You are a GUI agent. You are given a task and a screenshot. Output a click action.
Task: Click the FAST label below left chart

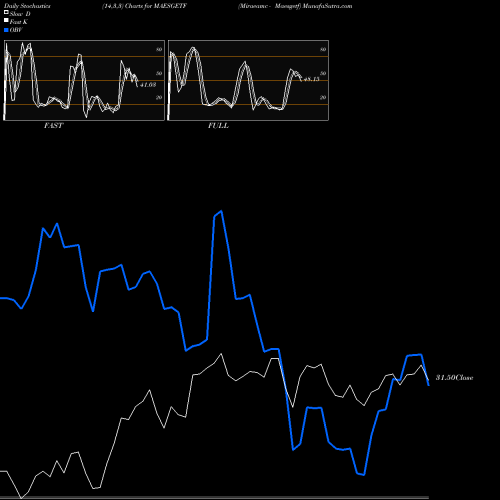point(54,126)
